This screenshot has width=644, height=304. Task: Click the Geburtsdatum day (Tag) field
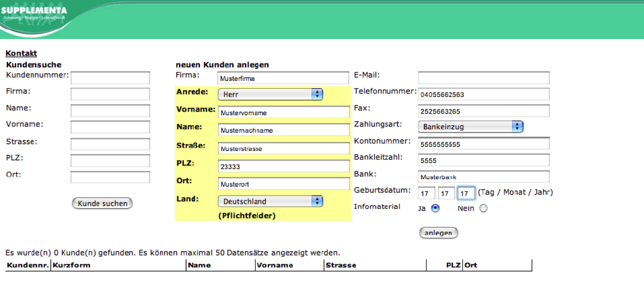pos(426,194)
